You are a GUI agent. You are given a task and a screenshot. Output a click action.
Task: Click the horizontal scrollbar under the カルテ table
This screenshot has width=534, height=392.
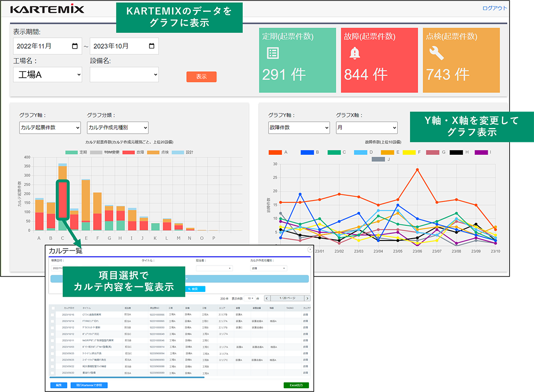(x=127, y=377)
